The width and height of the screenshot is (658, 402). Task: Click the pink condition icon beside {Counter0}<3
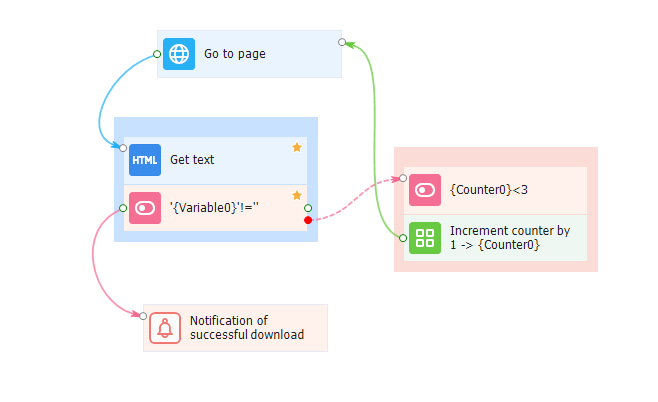coord(425,189)
